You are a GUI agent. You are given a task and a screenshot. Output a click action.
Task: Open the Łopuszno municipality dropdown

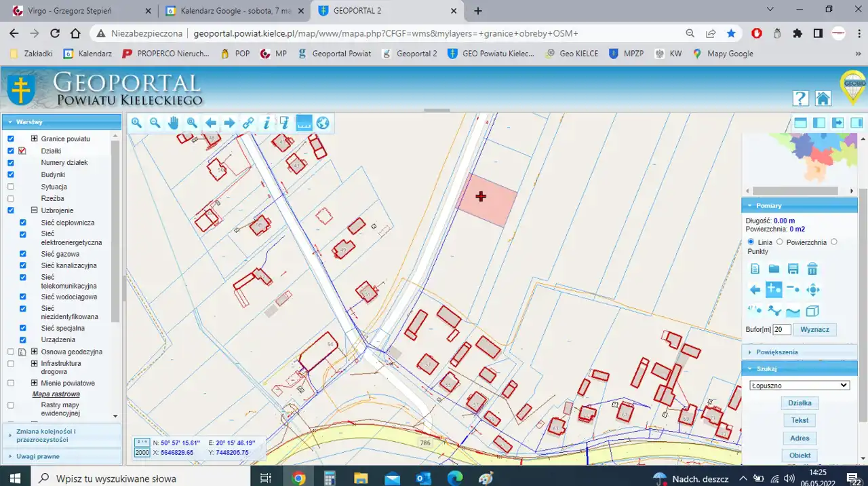(800, 385)
